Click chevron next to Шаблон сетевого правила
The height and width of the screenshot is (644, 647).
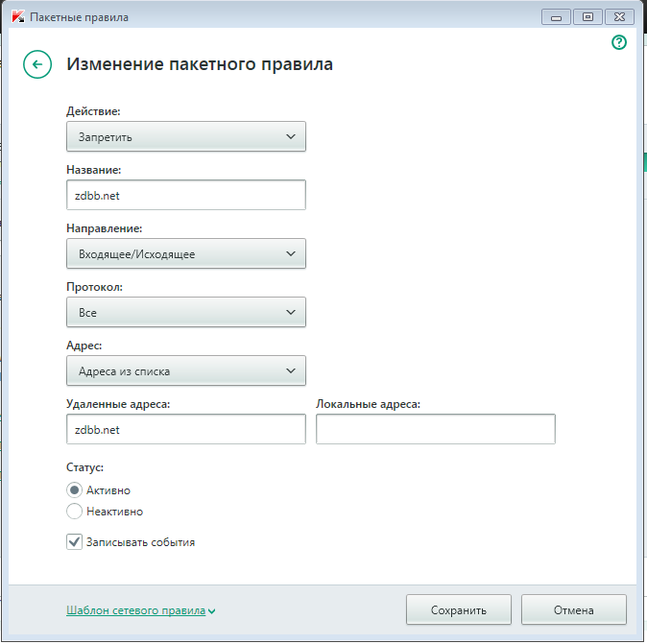(211, 610)
